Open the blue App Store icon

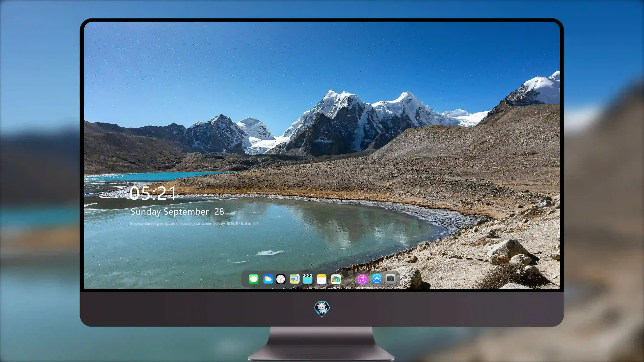(377, 279)
